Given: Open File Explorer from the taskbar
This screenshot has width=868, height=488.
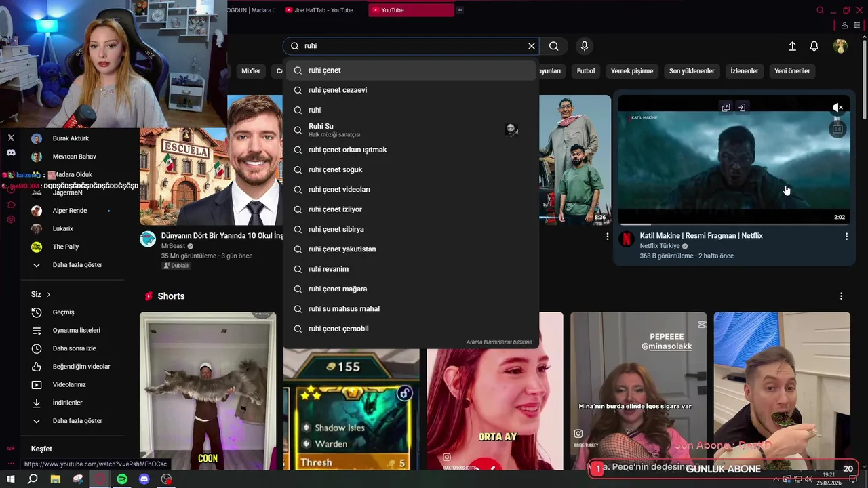Looking at the screenshot, I should 55,479.
